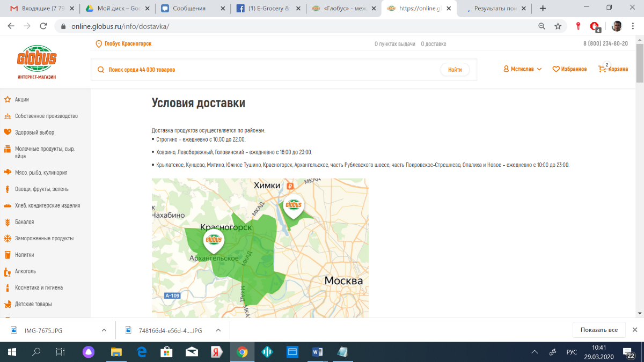The width and height of the screenshot is (644, 362).
Task: Click the fish icon for Мясо, рыба, кулинария
Action: click(8, 172)
